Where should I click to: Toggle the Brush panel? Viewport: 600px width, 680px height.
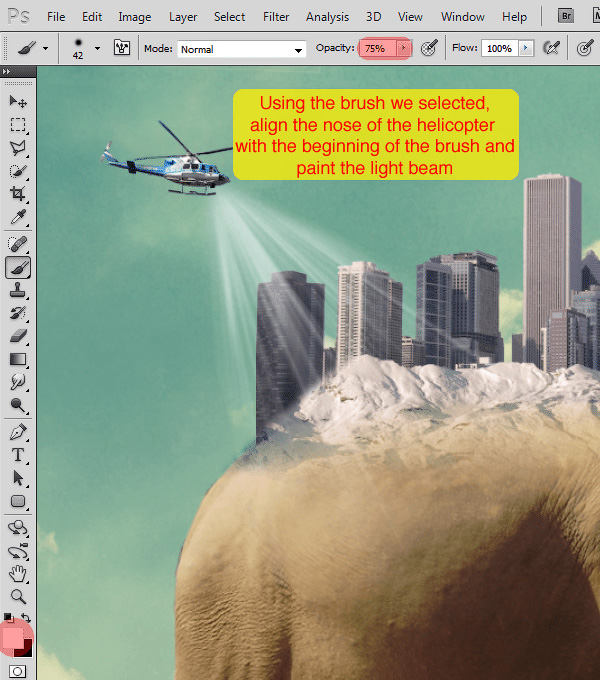coord(122,48)
